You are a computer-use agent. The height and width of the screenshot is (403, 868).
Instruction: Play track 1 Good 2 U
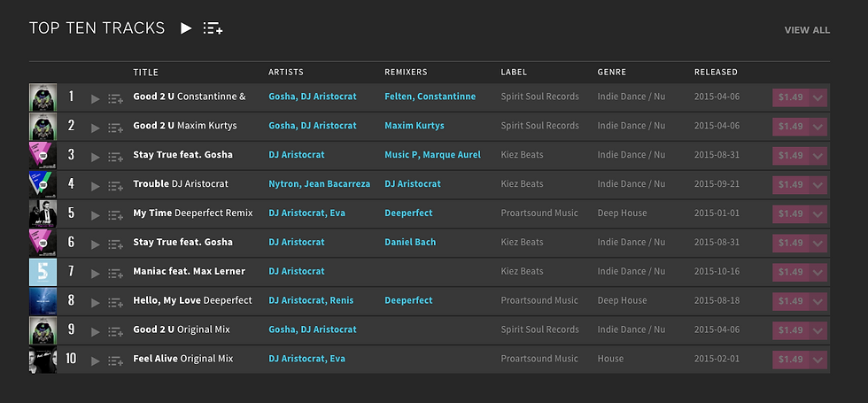coord(96,98)
